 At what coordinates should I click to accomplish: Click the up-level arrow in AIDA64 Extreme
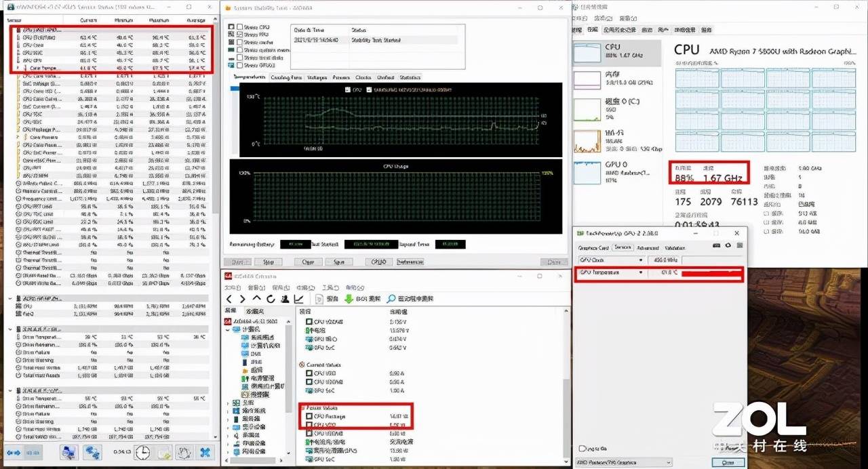[257, 299]
